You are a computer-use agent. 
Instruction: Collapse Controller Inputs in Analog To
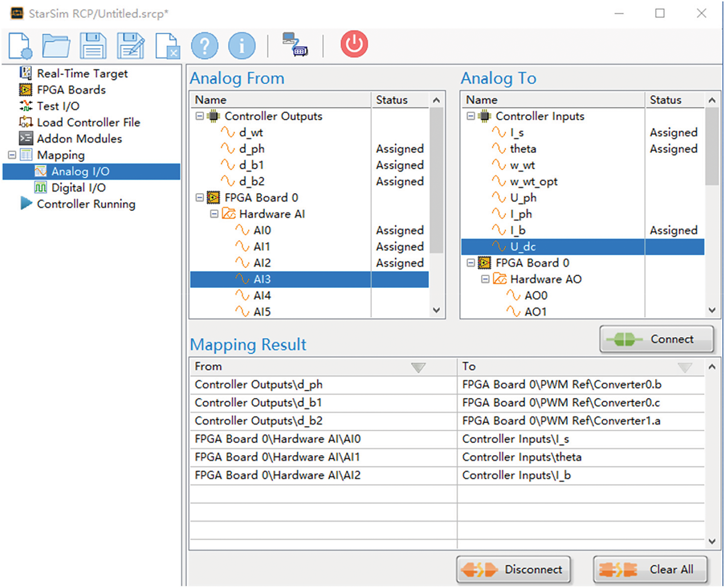pos(470,116)
